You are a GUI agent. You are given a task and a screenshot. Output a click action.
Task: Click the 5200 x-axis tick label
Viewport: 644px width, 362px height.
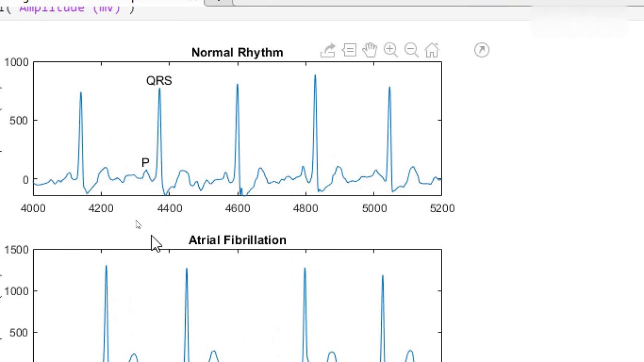(x=442, y=208)
